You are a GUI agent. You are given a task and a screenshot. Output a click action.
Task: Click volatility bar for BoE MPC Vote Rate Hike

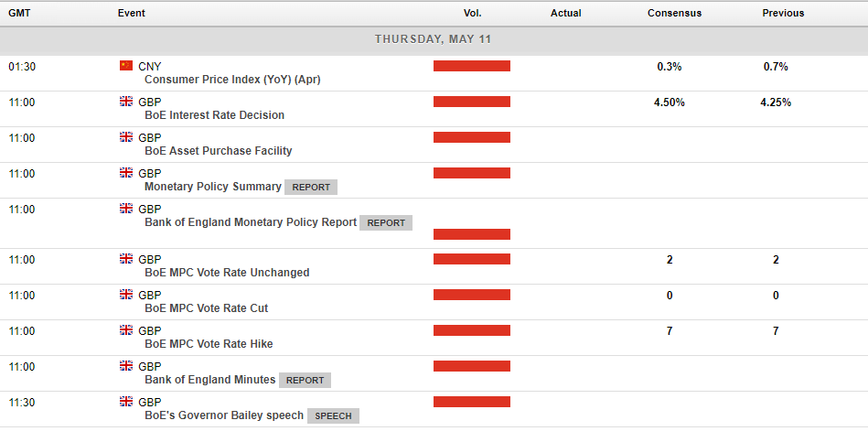coord(472,330)
